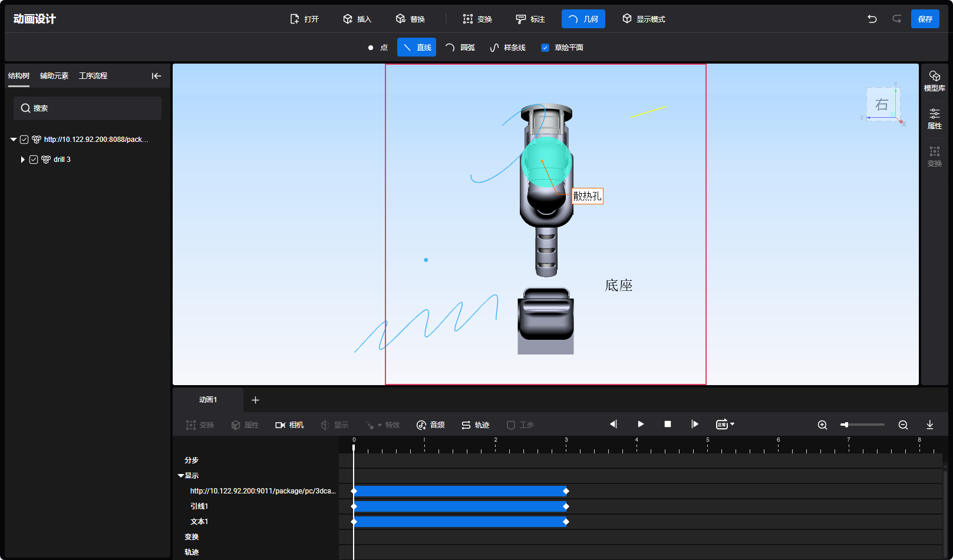This screenshot has height=560, width=953.
Task: Collapse the 显示 timeline group
Action: pyautogui.click(x=181, y=475)
